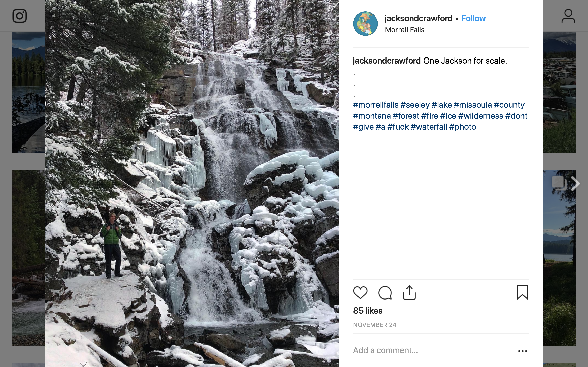This screenshot has width=588, height=367.
Task: Open the three-dot more options menu
Action: (x=522, y=351)
